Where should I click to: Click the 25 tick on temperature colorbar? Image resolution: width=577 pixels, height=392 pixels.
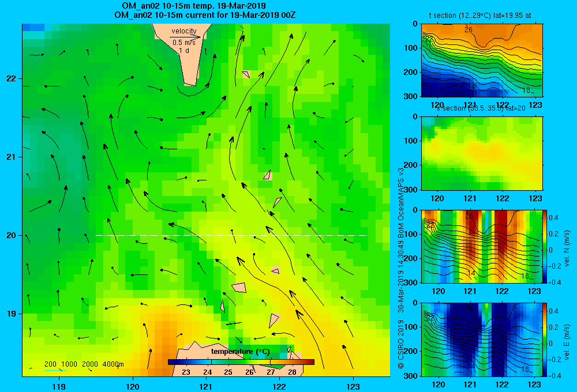tap(228, 372)
